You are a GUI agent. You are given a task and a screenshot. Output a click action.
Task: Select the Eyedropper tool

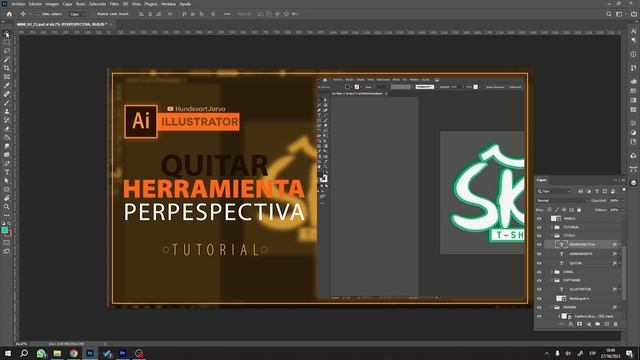coord(7,85)
